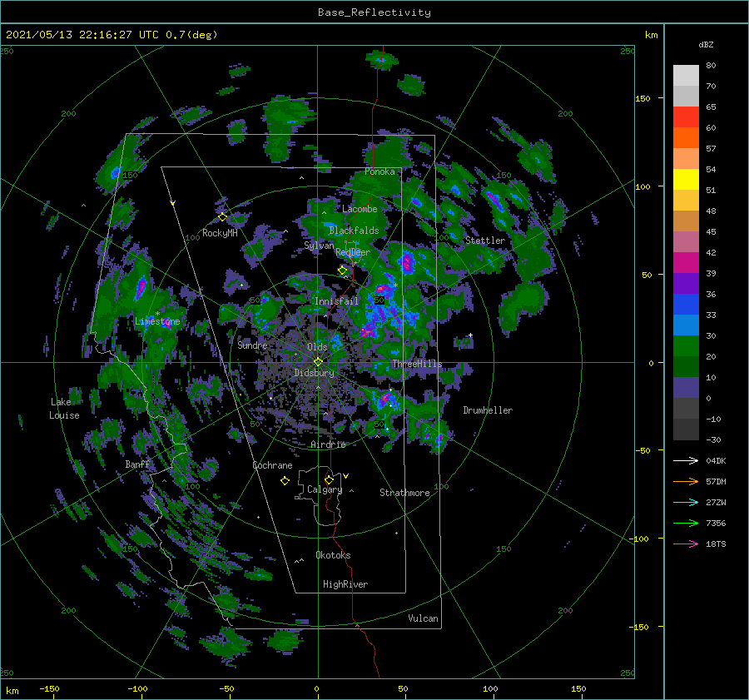The width and height of the screenshot is (749, 700).
Task: Select the radar center diamond above Didsbury
Action: click(318, 362)
